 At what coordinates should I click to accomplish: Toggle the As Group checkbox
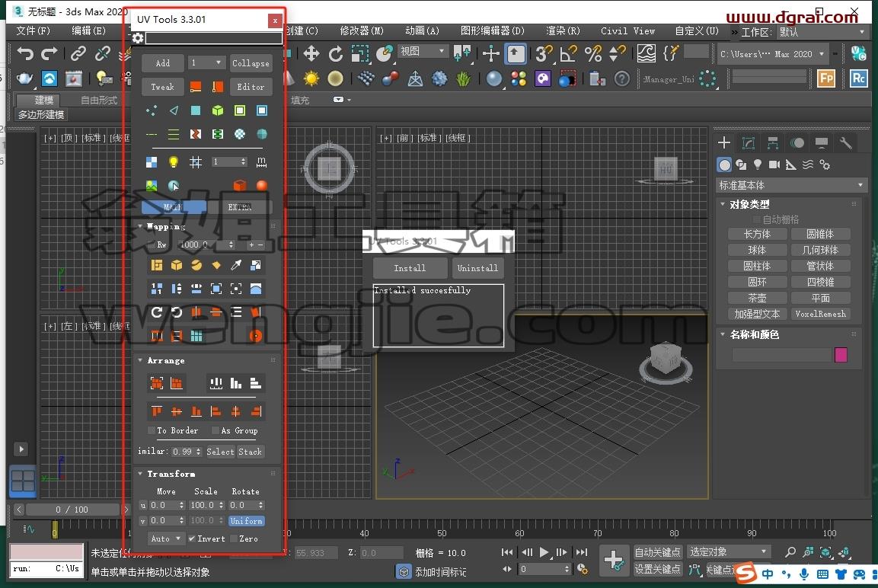(216, 430)
